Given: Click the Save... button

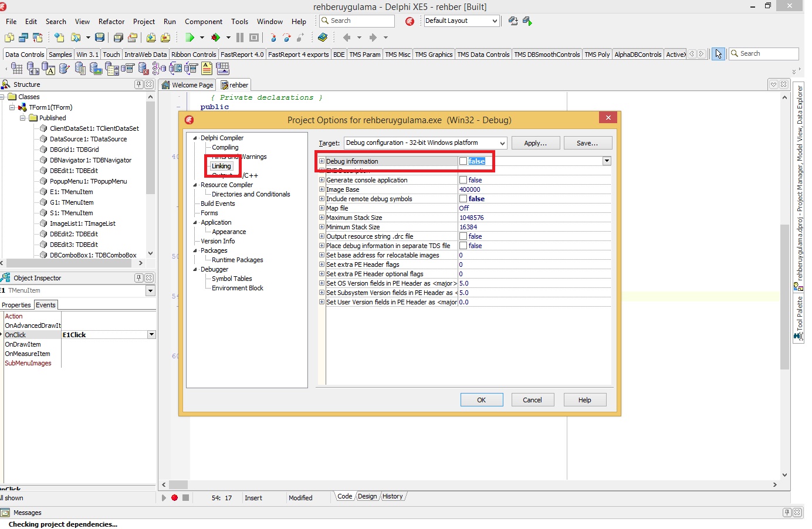Looking at the screenshot, I should [x=588, y=143].
